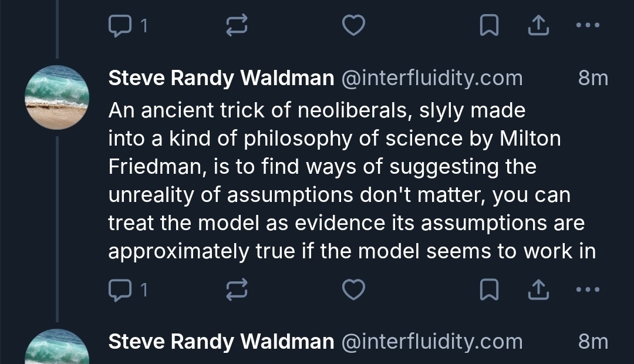Open more options for Friedman post

pyautogui.click(x=588, y=289)
